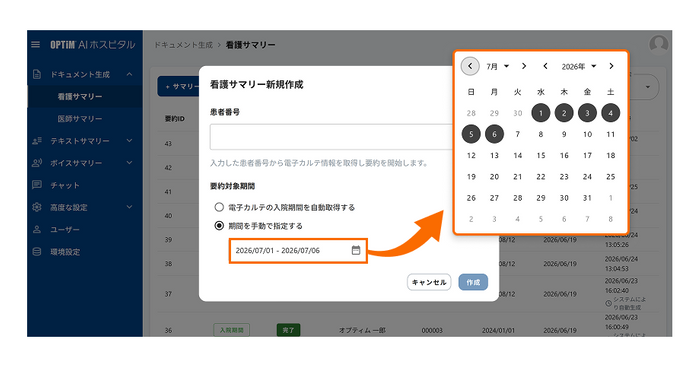
Task: Select July 2 in the calendar
Action: point(564,113)
